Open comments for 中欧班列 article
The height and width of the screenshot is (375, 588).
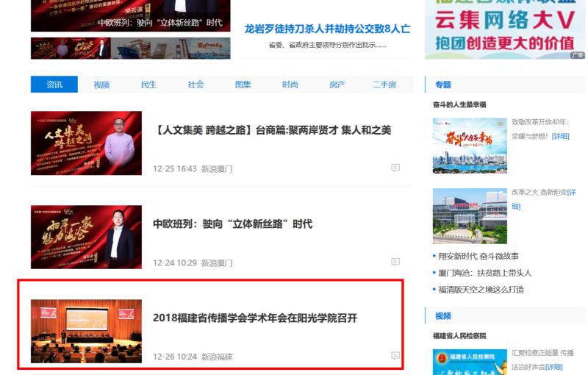pos(395,262)
